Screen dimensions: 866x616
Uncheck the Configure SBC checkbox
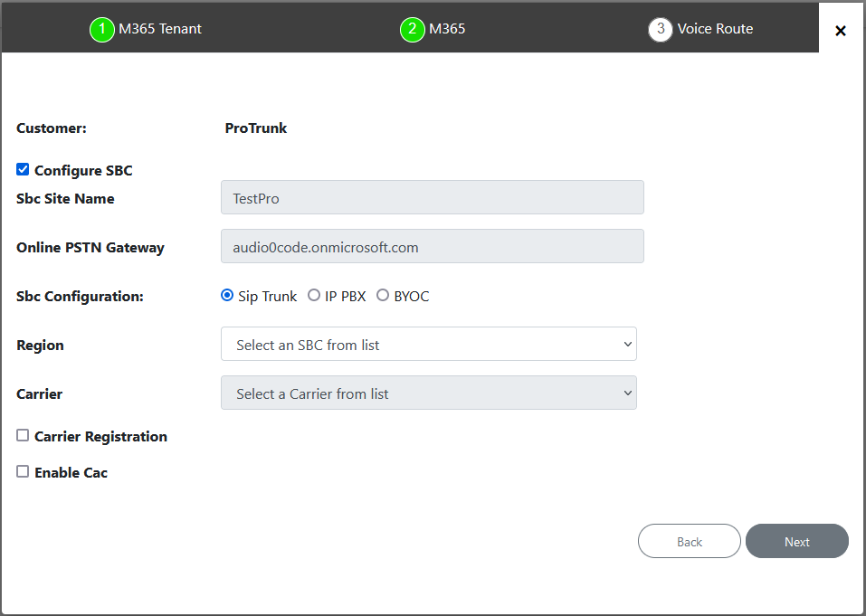pyautogui.click(x=22, y=169)
